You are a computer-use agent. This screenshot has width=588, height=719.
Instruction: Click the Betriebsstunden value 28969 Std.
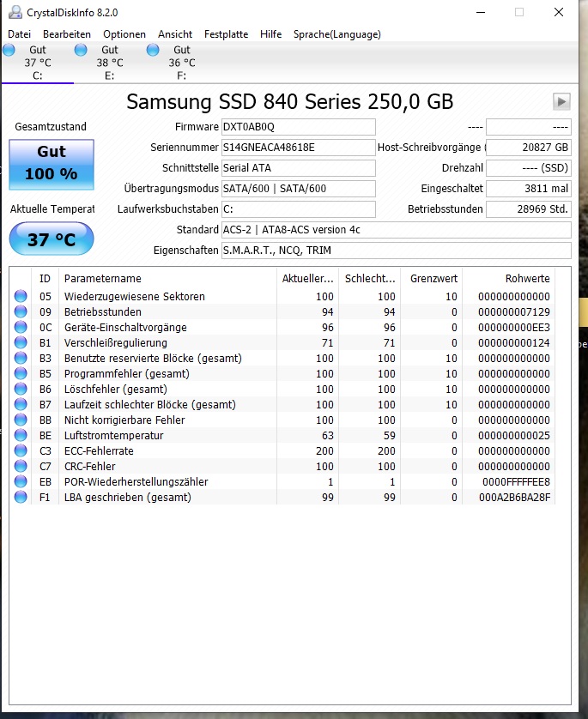(529, 209)
